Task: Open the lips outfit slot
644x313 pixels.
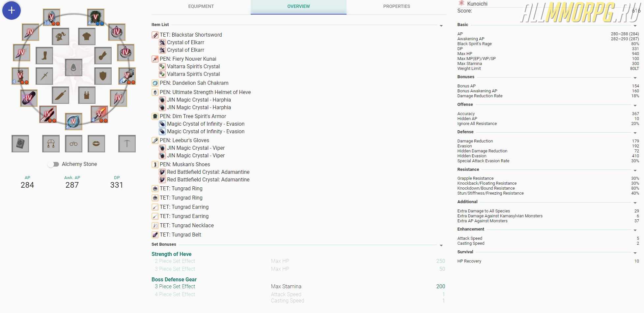Action: [96, 143]
